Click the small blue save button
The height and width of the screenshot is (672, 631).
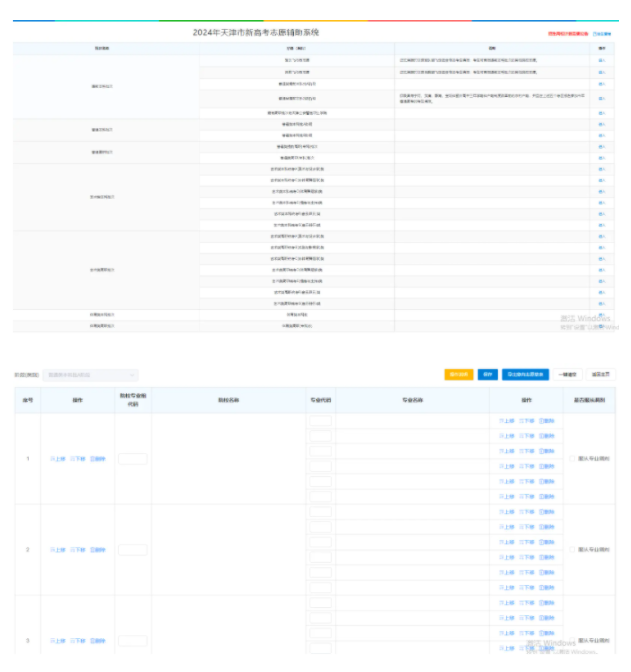[488, 375]
